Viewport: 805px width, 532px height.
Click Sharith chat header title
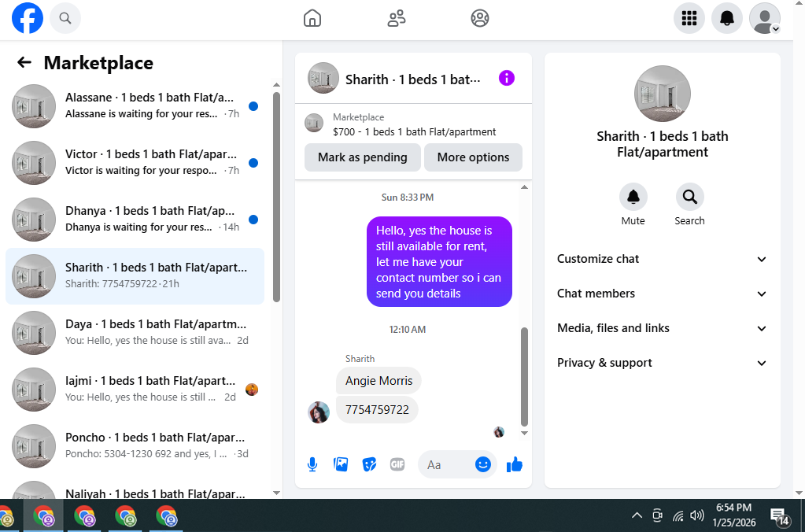413,79
